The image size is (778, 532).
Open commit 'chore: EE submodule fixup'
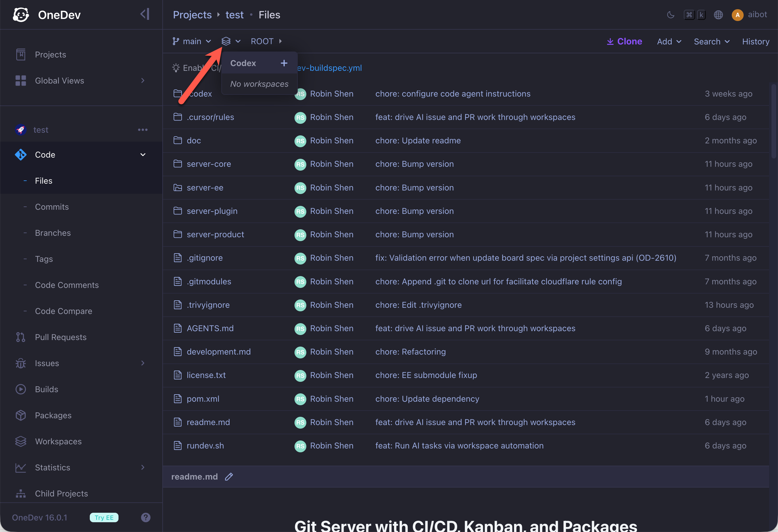pos(426,375)
